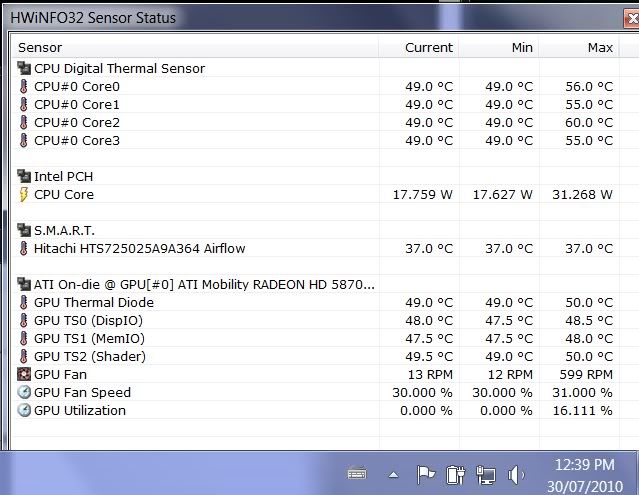This screenshot has width=639, height=495.
Task: Click the network connection tray icon
Action: 486,475
